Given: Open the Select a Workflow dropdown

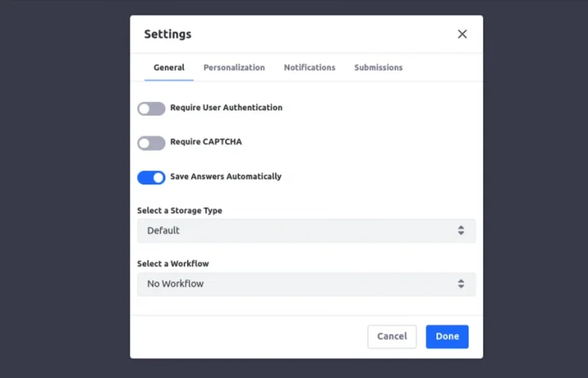Looking at the screenshot, I should pos(306,284).
